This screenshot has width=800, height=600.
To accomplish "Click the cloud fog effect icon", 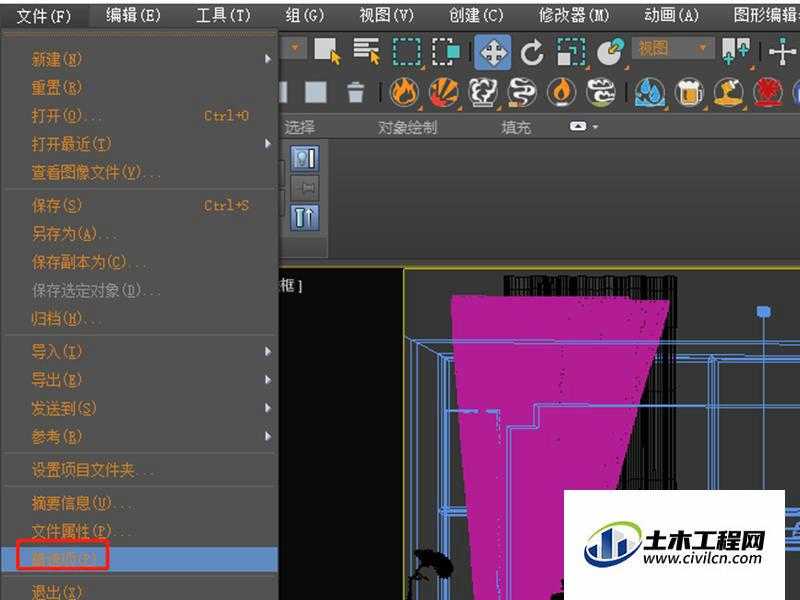I will (601, 92).
